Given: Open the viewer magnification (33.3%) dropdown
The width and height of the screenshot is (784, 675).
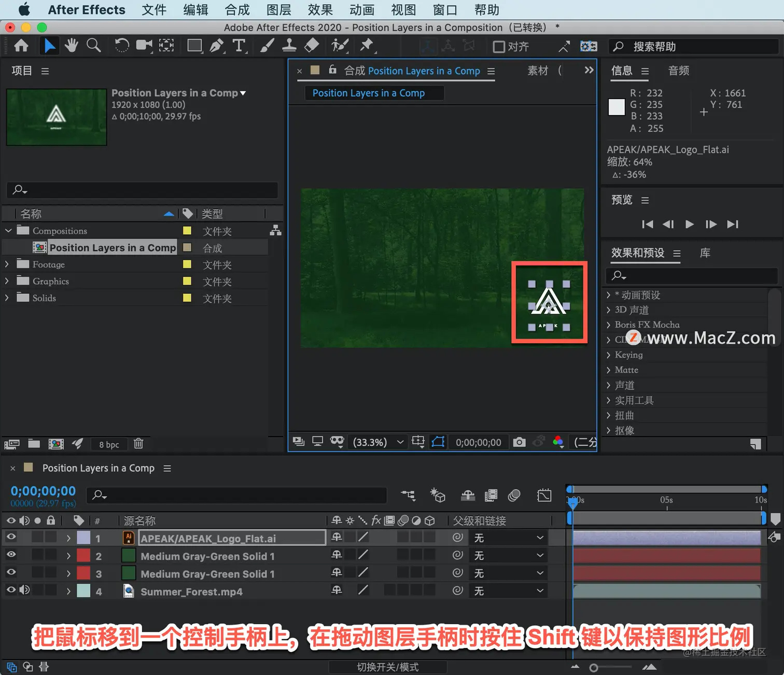Looking at the screenshot, I should pyautogui.click(x=378, y=442).
